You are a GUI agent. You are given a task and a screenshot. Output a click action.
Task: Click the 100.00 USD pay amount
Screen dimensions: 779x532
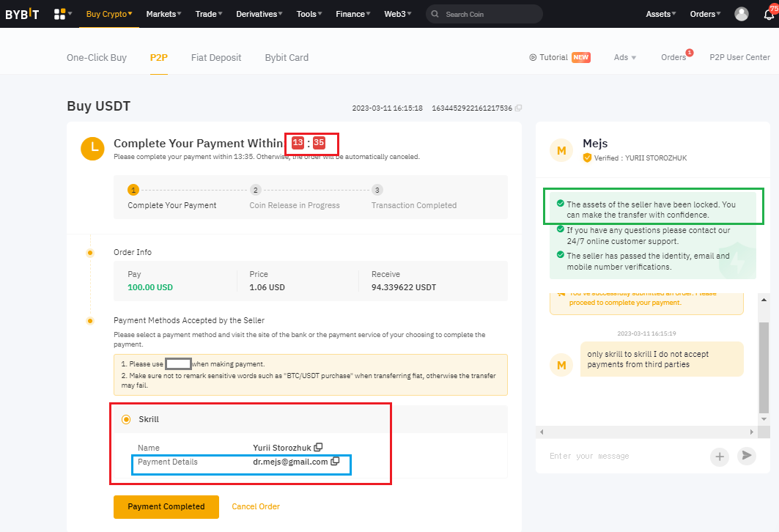point(150,287)
